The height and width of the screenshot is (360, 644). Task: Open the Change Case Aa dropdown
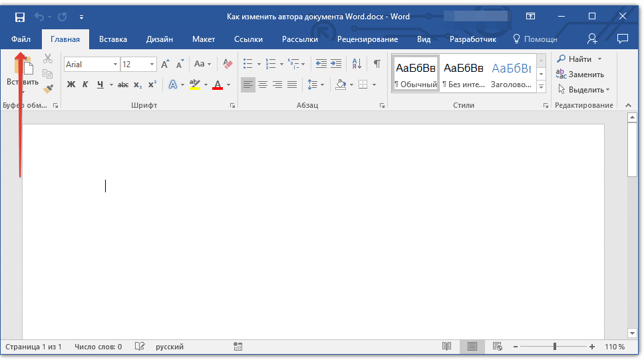coord(202,64)
